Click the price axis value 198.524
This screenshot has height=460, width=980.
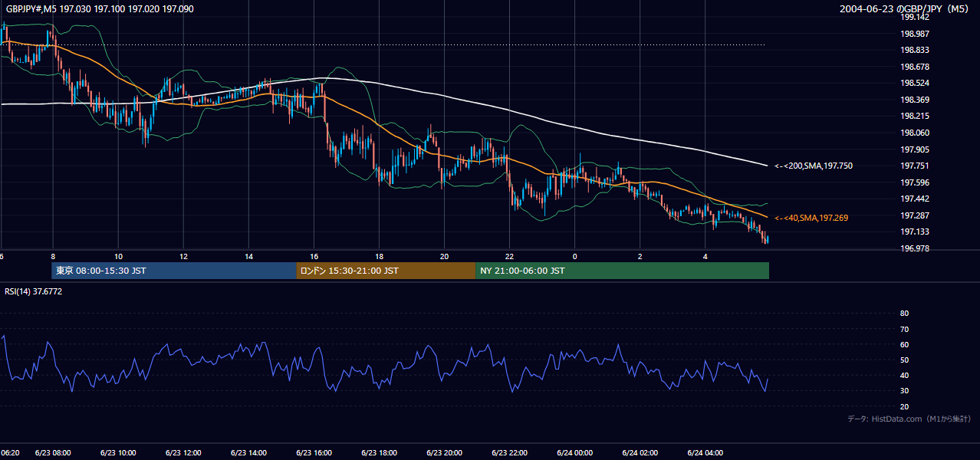click(916, 83)
